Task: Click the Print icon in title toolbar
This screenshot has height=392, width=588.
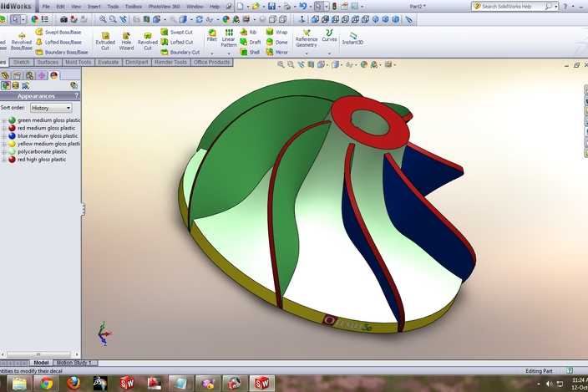Action: 287,7
